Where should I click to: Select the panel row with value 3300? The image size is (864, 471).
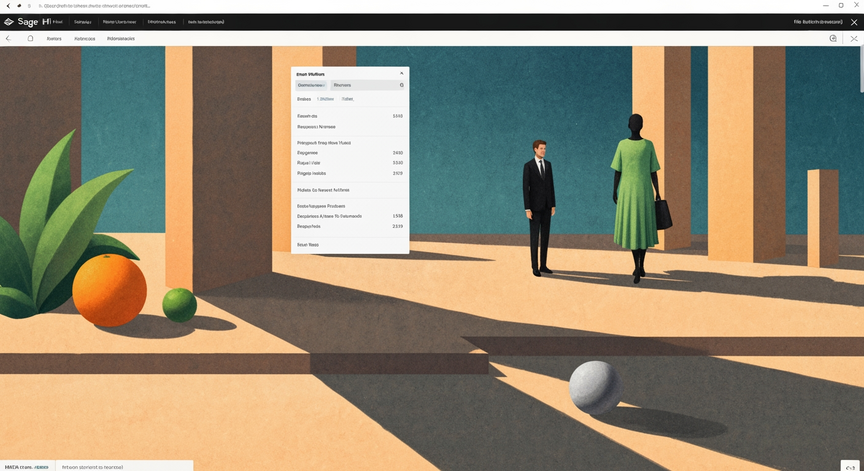pyautogui.click(x=350, y=163)
